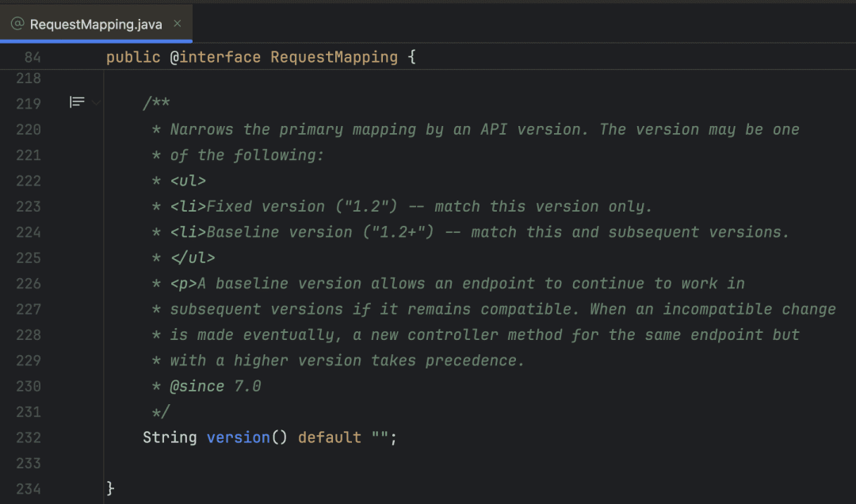Click the '*/' comment terminator on line 231
The image size is (856, 504).
point(161,412)
